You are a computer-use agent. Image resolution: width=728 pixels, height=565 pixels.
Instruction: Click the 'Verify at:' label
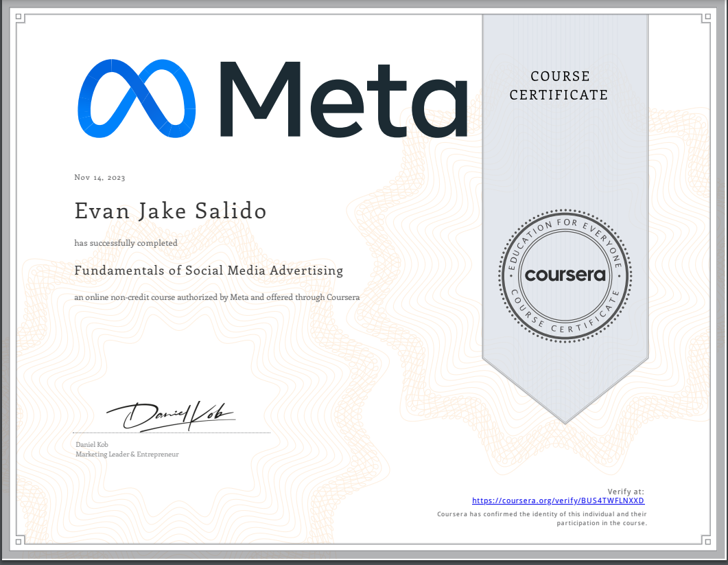[x=626, y=492]
